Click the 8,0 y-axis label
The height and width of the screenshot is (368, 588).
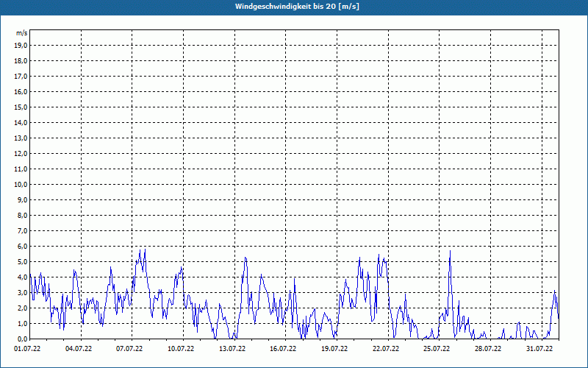22,215
